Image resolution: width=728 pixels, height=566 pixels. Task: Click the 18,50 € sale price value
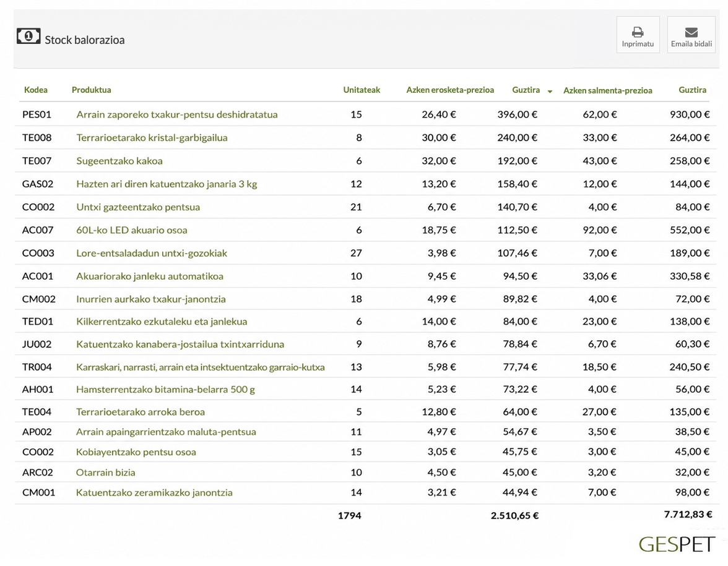pos(599,367)
